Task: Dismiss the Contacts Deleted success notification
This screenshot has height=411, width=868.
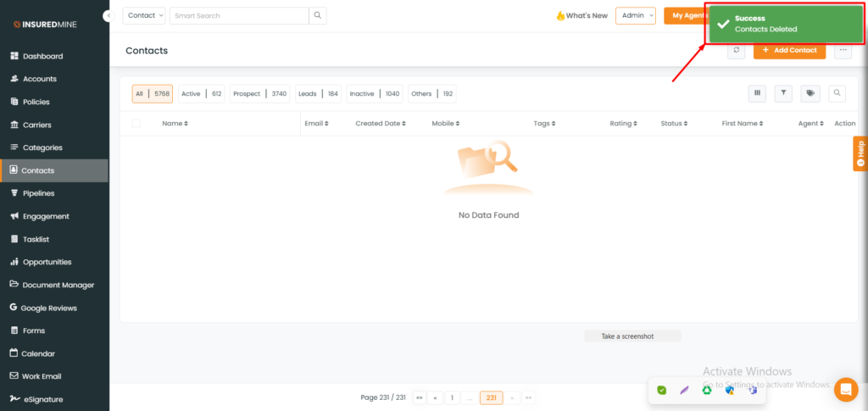Action: point(784,24)
